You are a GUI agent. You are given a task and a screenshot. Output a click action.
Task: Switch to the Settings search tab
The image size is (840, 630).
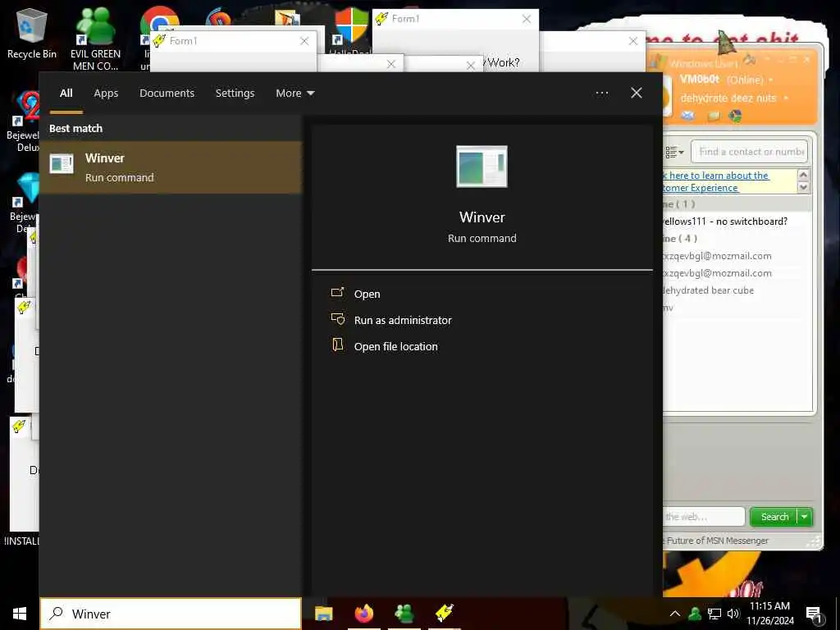pyautogui.click(x=235, y=94)
